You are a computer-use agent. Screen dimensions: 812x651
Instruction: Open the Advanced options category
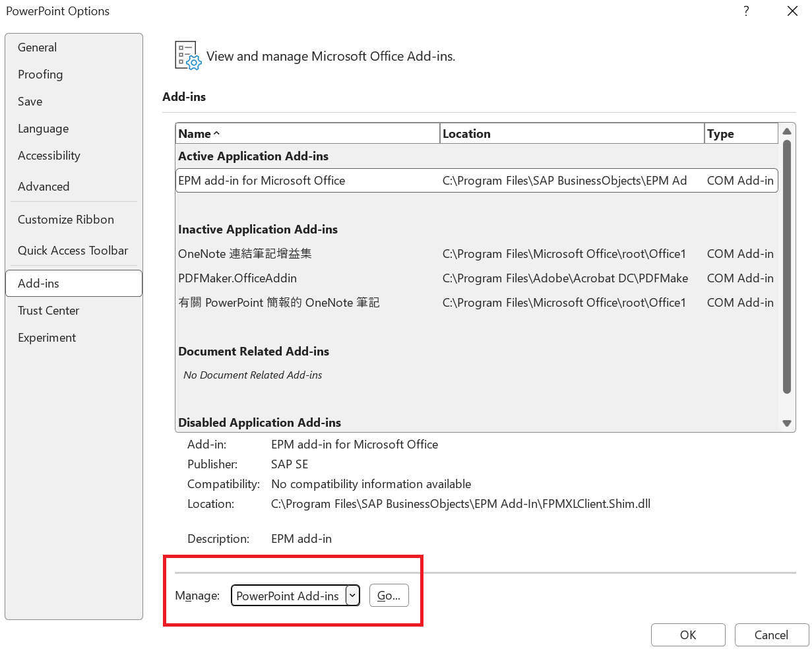(73, 187)
